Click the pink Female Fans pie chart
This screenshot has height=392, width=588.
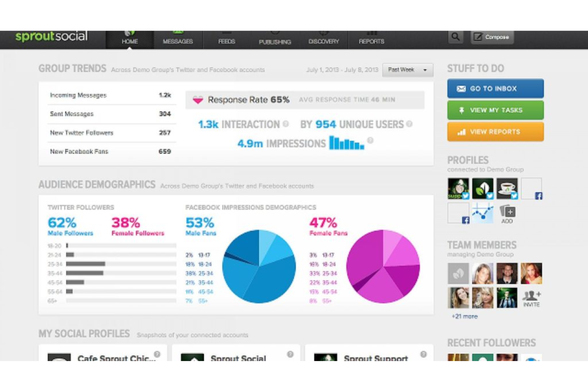tap(383, 266)
